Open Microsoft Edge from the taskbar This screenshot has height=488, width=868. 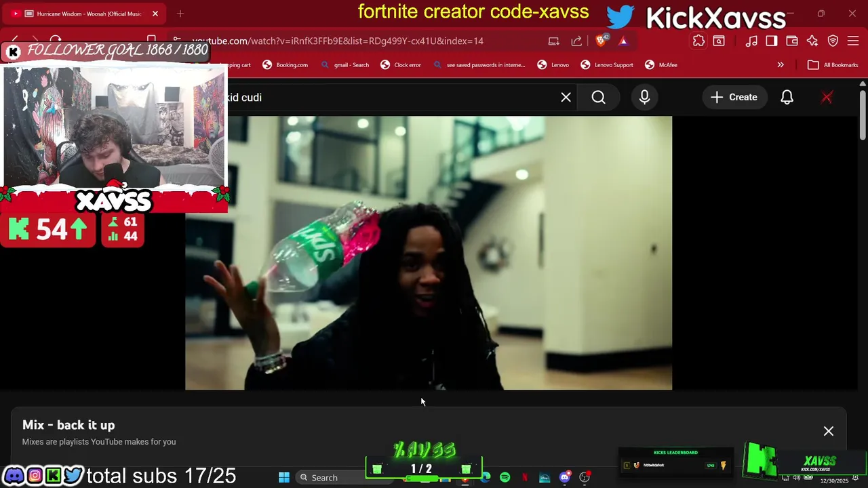tap(486, 477)
